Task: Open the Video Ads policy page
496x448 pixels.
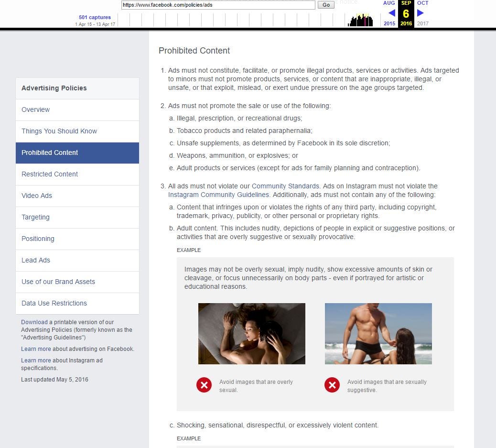Action: tap(37, 196)
